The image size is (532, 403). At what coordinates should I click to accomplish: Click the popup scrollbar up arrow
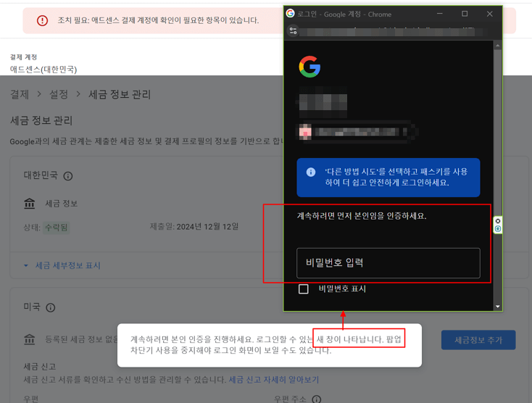click(x=498, y=45)
